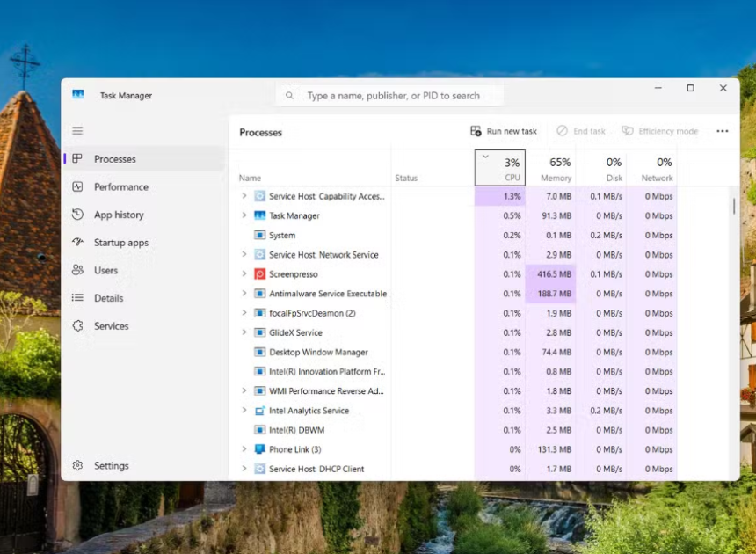
Task: Click the Task Manager process row icon
Action: pyautogui.click(x=259, y=215)
